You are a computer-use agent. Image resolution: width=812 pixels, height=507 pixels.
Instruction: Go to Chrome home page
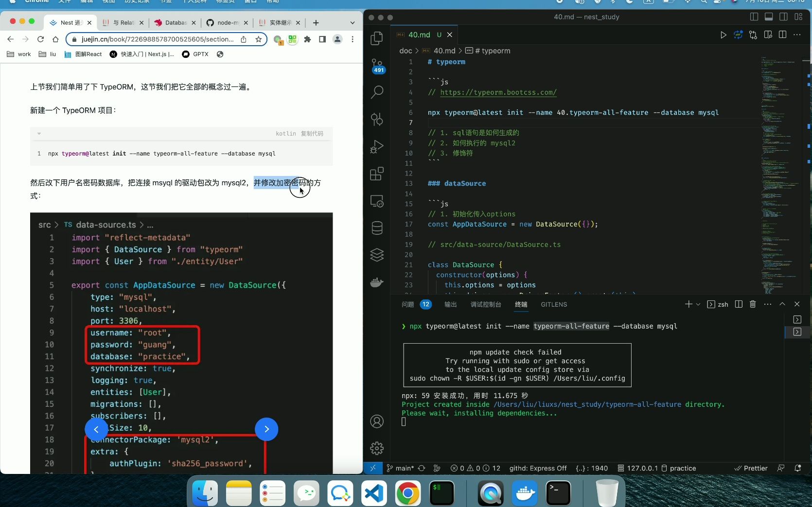[55, 39]
